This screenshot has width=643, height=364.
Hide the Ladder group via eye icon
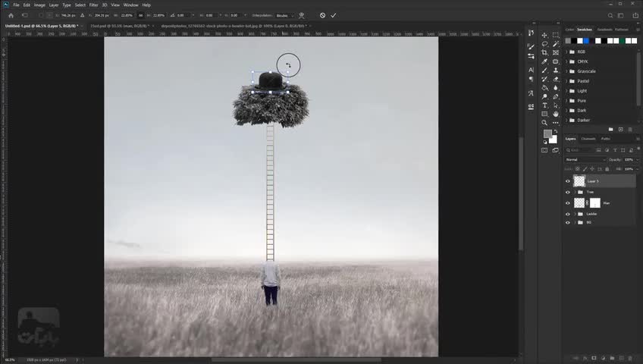[568, 214]
